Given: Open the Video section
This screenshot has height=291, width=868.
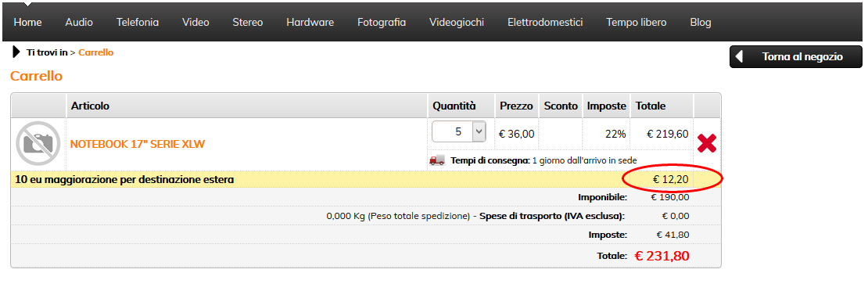Looking at the screenshot, I should 195,23.
